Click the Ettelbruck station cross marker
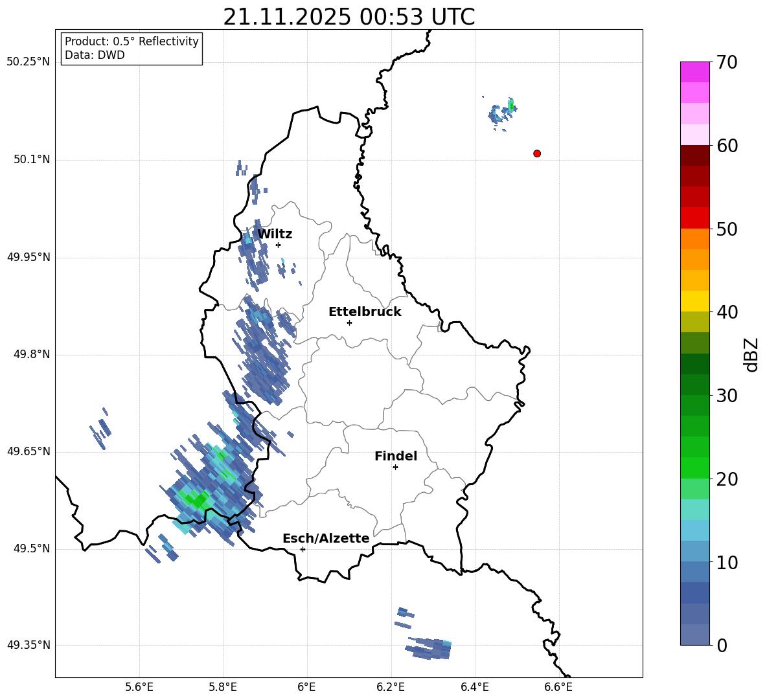767x700 pixels. (349, 322)
